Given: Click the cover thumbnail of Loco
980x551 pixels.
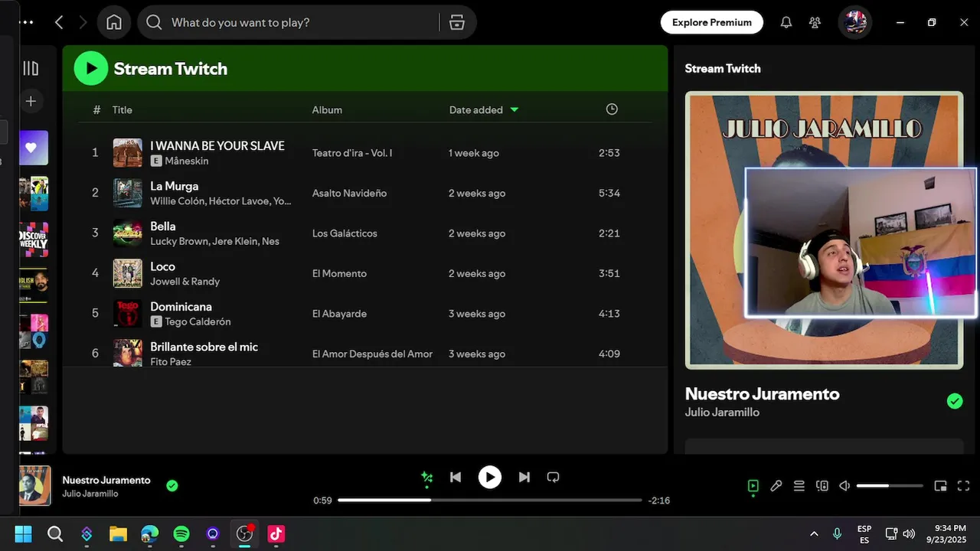Looking at the screenshot, I should 128,273.
